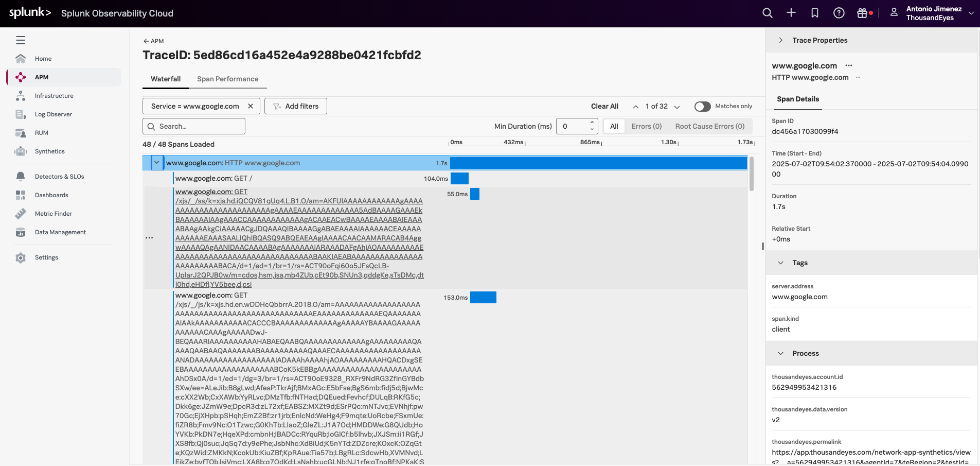Select the span.kind client value
The height and width of the screenshot is (466, 980).
[x=780, y=329]
